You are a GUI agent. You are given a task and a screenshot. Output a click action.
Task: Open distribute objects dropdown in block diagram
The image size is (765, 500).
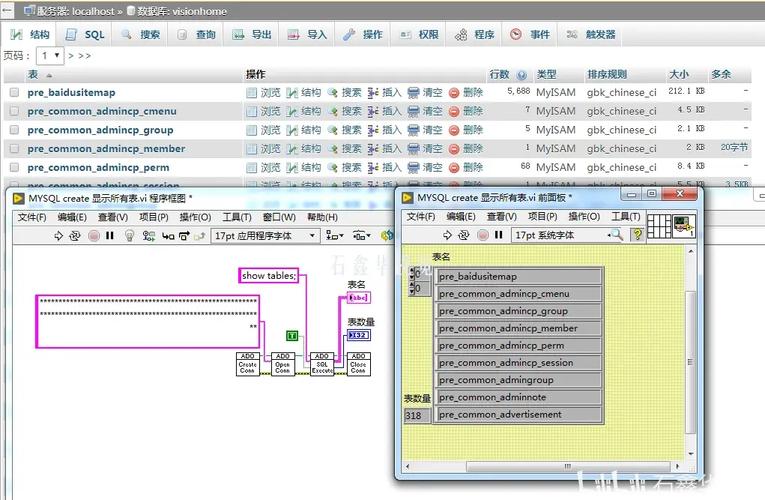[362, 236]
